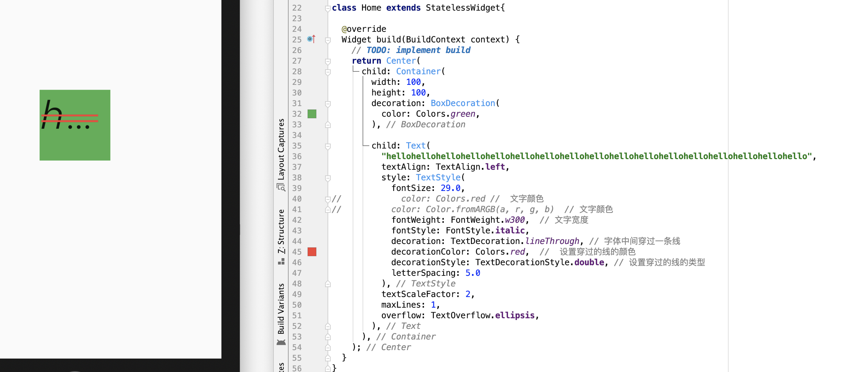Click the StatelessWidget class name
868x372 pixels.
(463, 8)
